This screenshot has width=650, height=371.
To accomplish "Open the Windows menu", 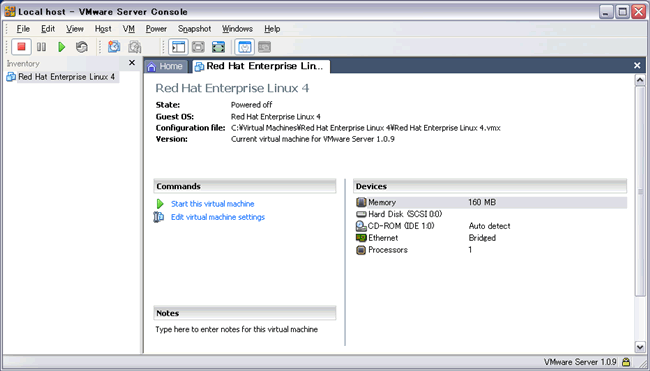I will tap(237, 29).
